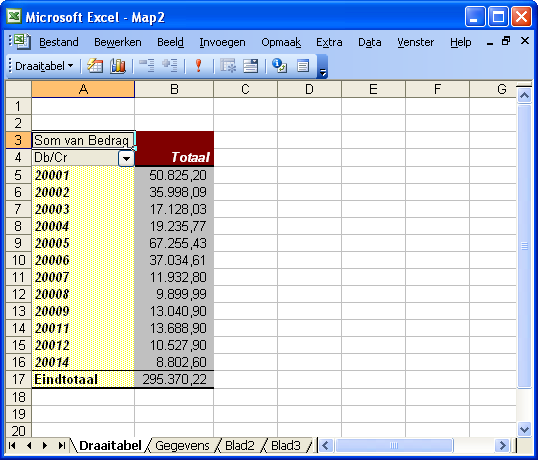538x460 pixels.
Task: Select column D header
Action: [309, 89]
